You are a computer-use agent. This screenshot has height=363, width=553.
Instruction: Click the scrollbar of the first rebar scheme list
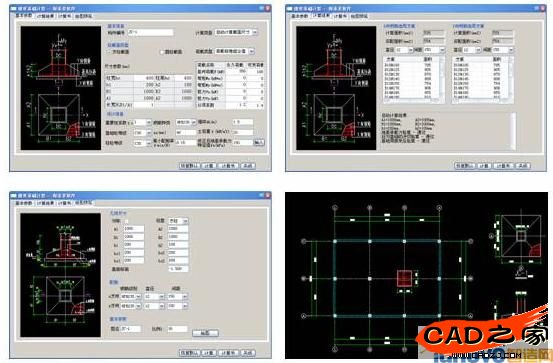pyautogui.click(x=442, y=79)
